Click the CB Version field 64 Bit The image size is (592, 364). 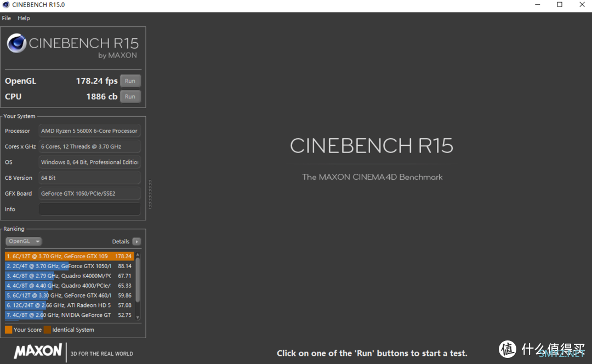pos(89,178)
